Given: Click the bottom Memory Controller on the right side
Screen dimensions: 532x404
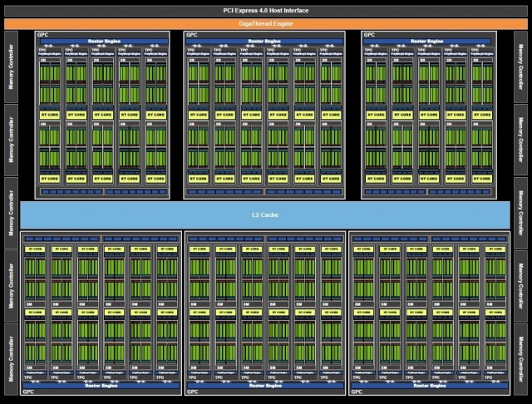Looking at the screenshot, I should (x=521, y=359).
